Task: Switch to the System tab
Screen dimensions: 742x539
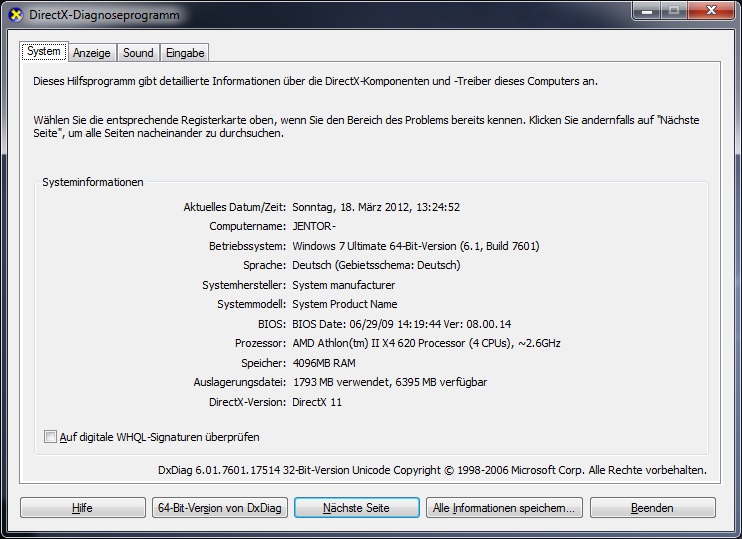Action: (x=44, y=51)
